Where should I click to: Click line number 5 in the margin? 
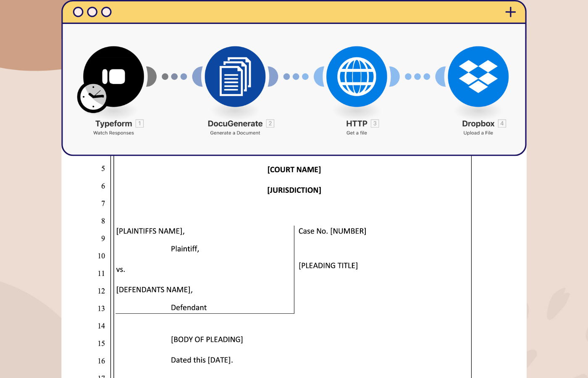[103, 168]
